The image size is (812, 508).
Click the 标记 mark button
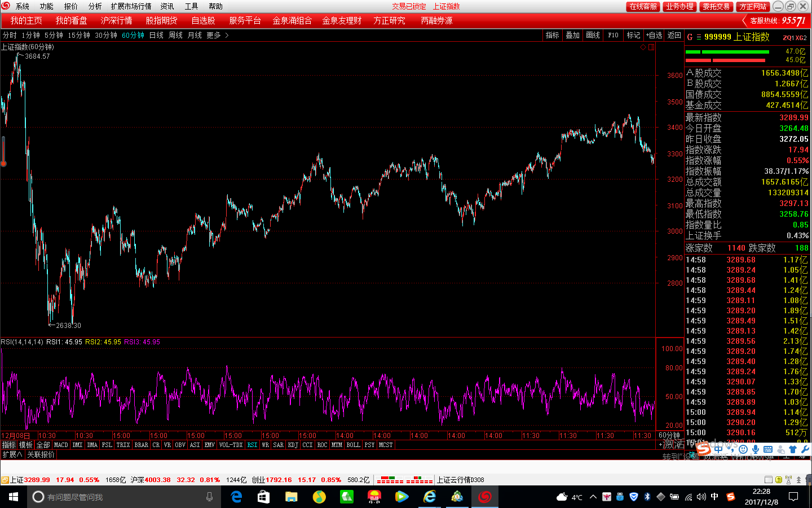pos(634,35)
